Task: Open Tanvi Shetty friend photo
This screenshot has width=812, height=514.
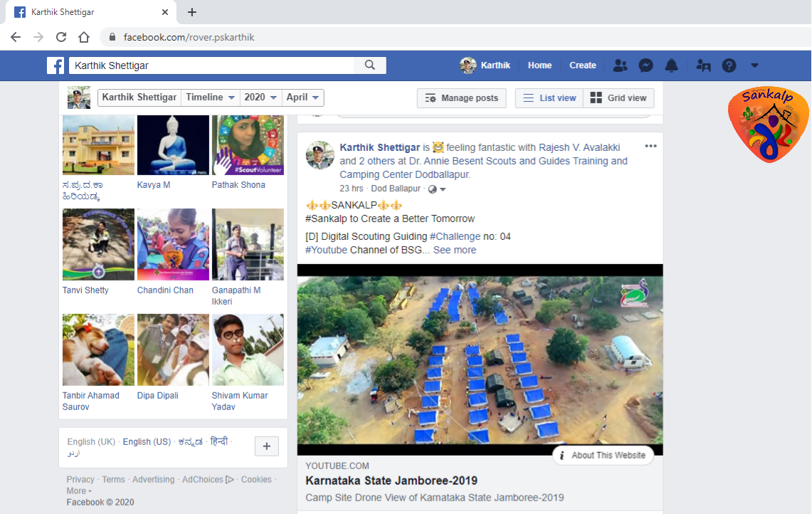Action: 98,245
